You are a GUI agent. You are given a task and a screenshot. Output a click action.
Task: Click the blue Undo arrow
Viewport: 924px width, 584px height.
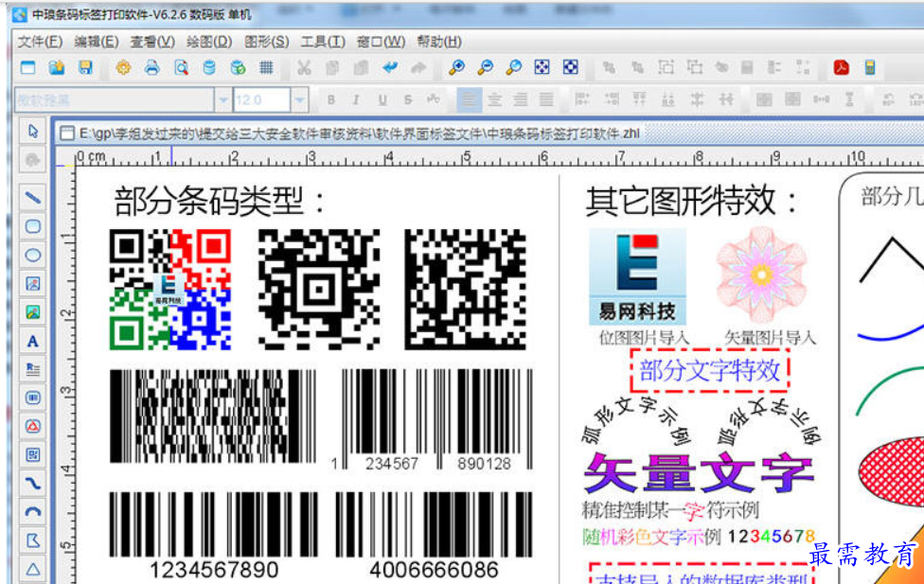click(x=390, y=68)
